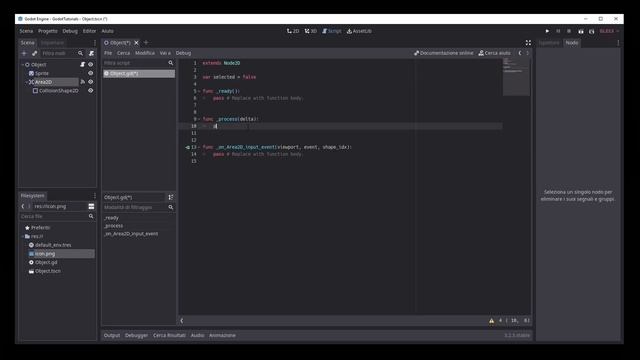Open the Output bottom panel

[x=112, y=336]
